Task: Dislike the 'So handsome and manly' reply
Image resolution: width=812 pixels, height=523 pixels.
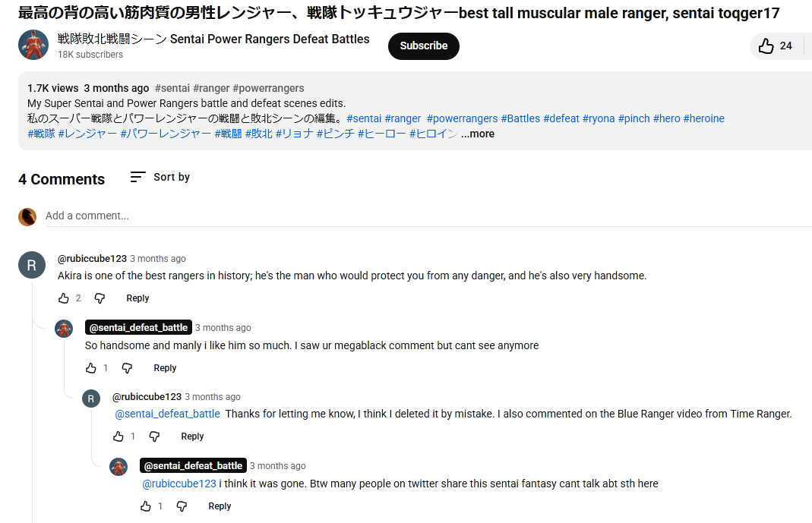Action: point(127,368)
